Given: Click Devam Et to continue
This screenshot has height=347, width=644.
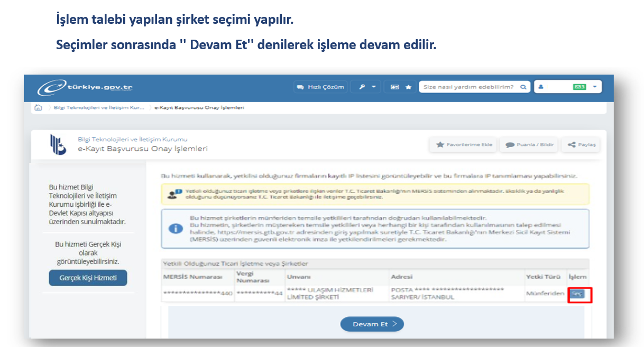Looking at the screenshot, I should click(x=372, y=324).
